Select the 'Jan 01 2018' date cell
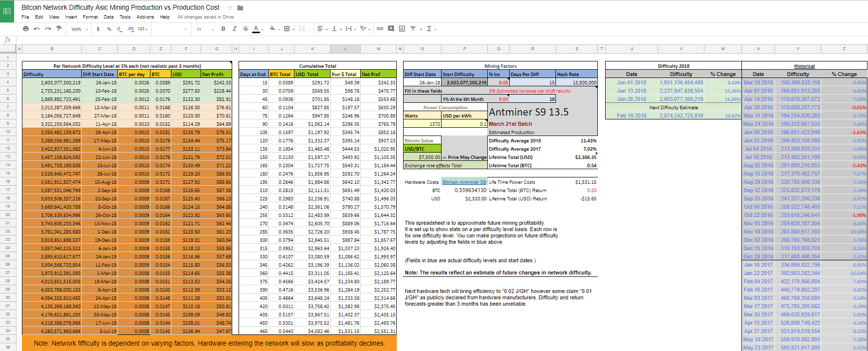The width and height of the screenshot is (868, 351). tap(631, 83)
